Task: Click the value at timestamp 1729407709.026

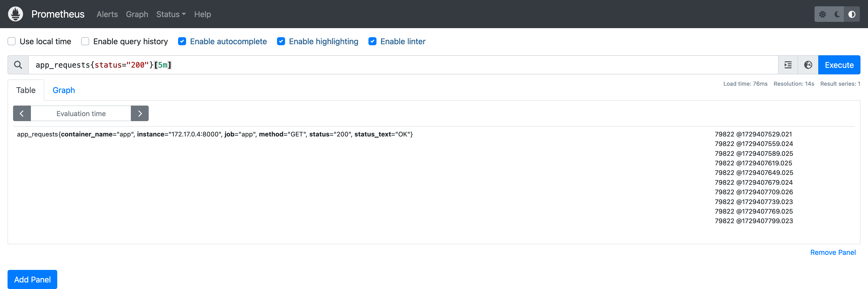Action: (x=754, y=192)
